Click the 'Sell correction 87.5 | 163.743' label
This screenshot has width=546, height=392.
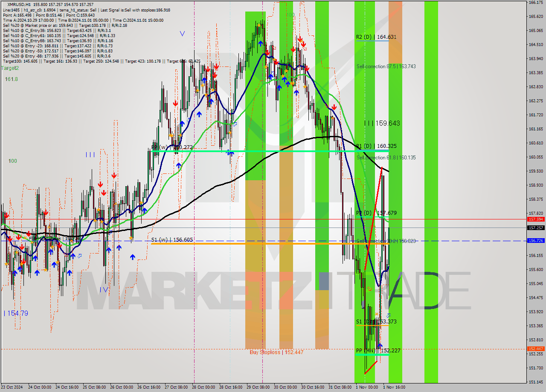[386, 66]
